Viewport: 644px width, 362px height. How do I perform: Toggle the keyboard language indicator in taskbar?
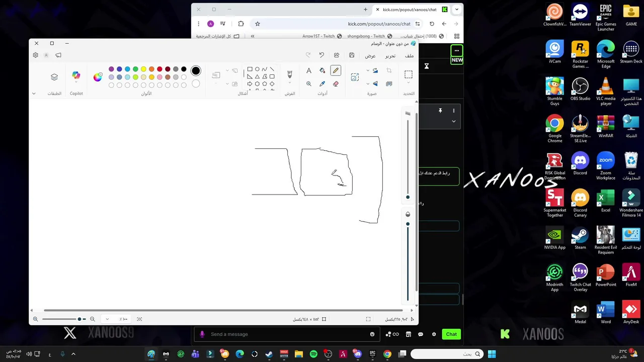click(50, 354)
